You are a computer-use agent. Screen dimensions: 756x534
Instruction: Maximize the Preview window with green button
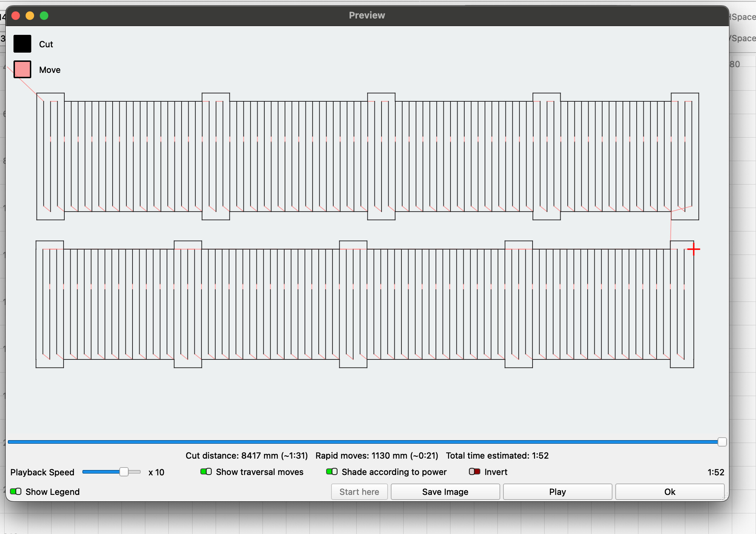pos(44,16)
